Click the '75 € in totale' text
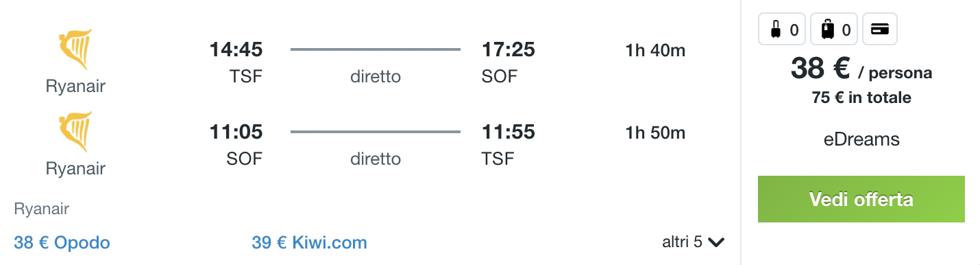The height and width of the screenshot is (265, 980). (861, 97)
